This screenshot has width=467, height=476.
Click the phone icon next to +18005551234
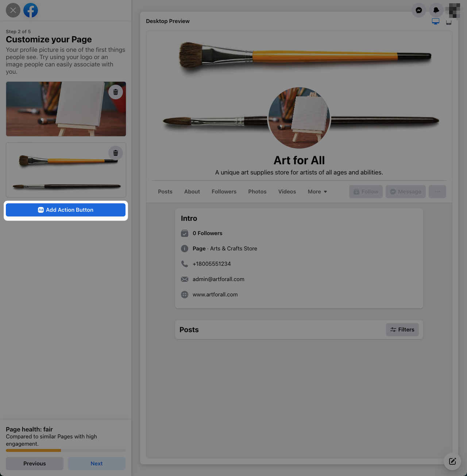coord(185,264)
